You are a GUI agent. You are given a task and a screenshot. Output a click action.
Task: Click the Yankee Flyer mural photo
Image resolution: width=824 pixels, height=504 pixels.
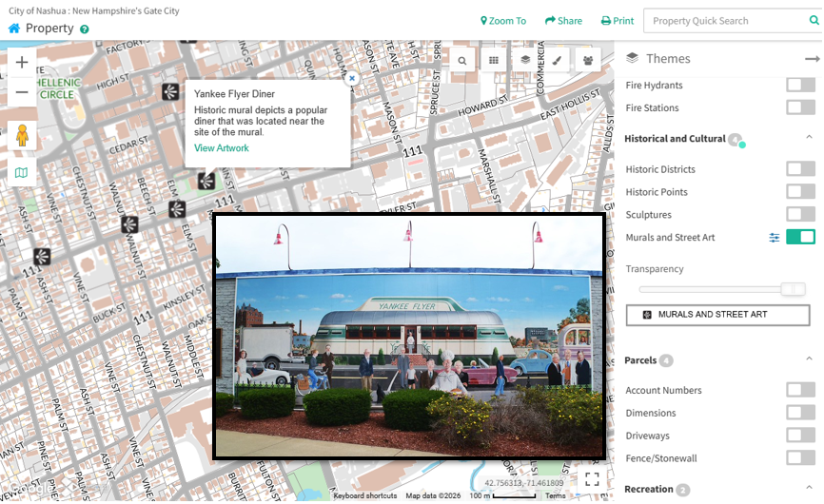pos(409,336)
